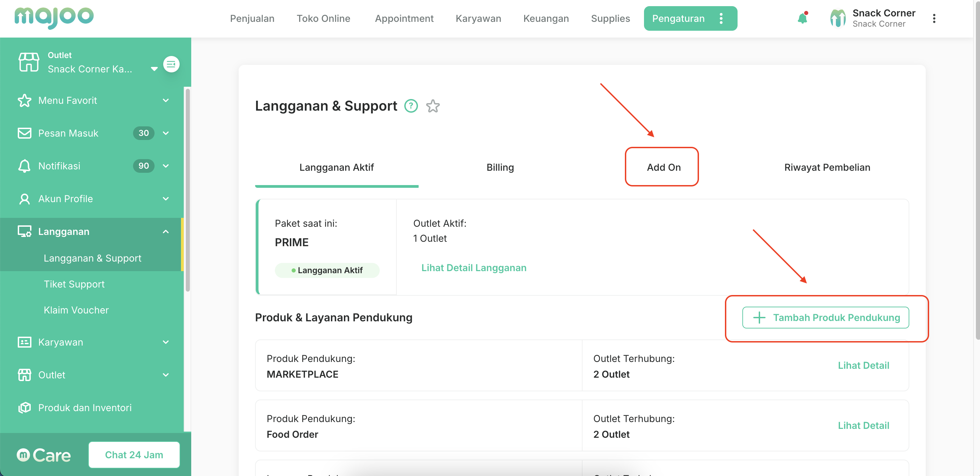Click the Outlet shop icon in sidebar menu
The height and width of the screenshot is (476, 980).
(25, 375)
